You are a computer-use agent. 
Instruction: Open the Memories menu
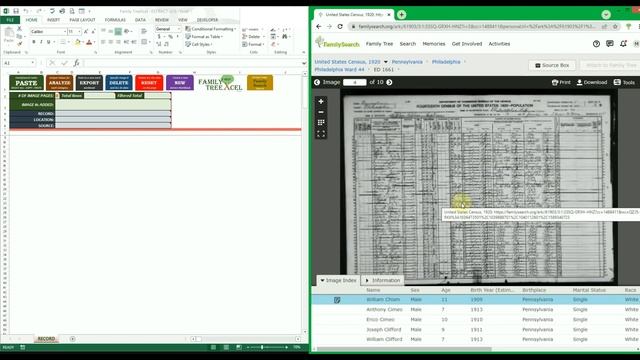434,44
